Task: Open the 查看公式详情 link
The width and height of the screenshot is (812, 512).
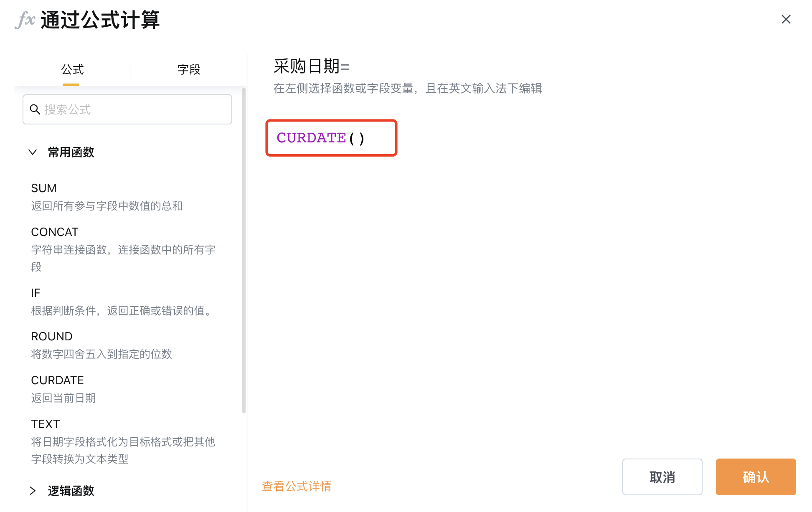Action: (297, 486)
